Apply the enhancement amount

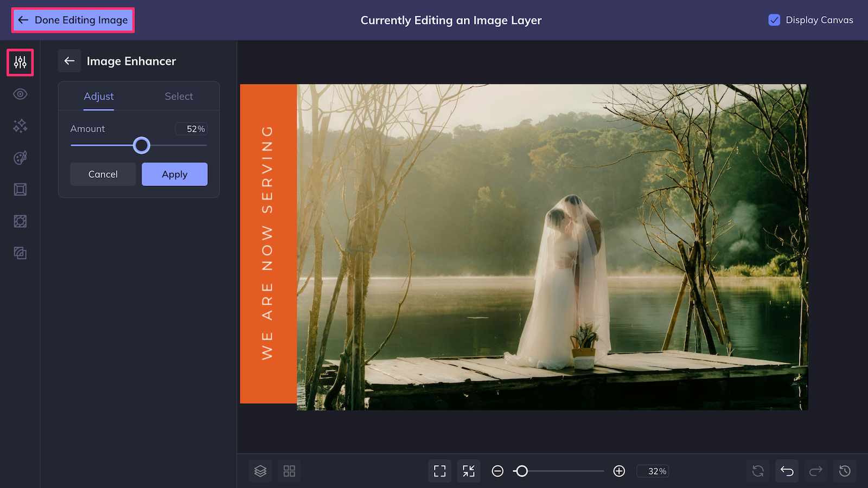tap(174, 174)
